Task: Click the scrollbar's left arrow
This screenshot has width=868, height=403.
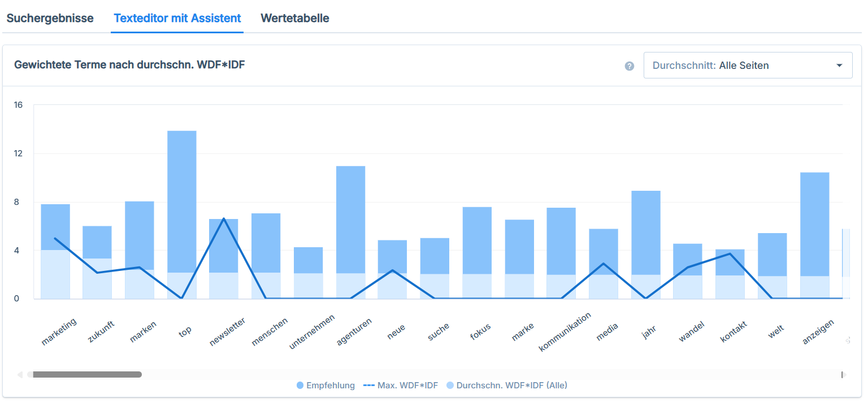Action: [x=20, y=374]
